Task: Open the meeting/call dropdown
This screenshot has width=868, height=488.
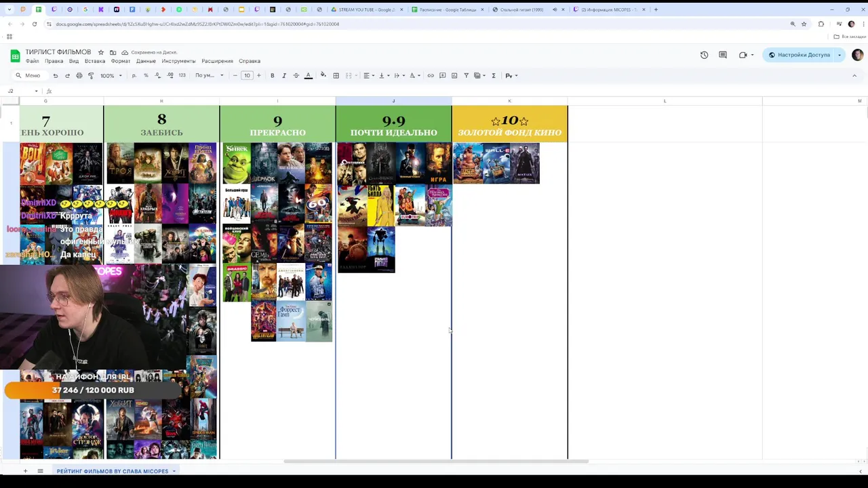Action: pos(747,55)
